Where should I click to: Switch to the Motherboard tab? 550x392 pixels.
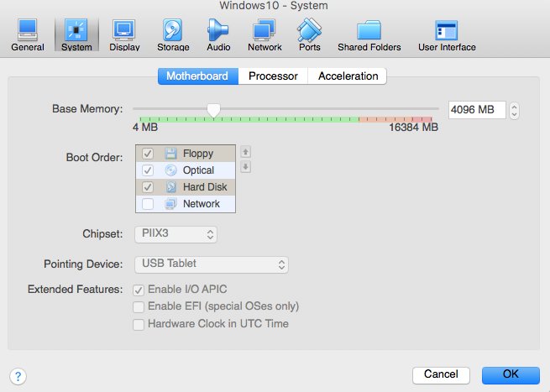point(198,76)
